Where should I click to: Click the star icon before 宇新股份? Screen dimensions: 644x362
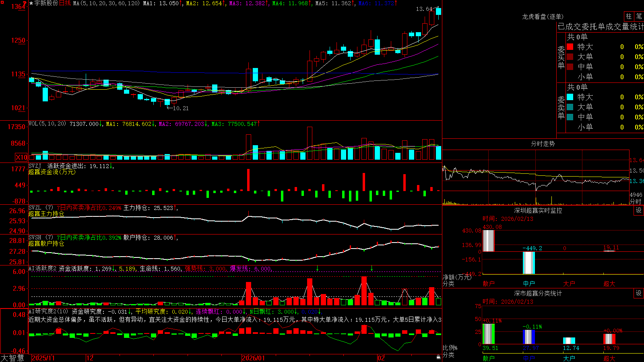coord(31,3)
